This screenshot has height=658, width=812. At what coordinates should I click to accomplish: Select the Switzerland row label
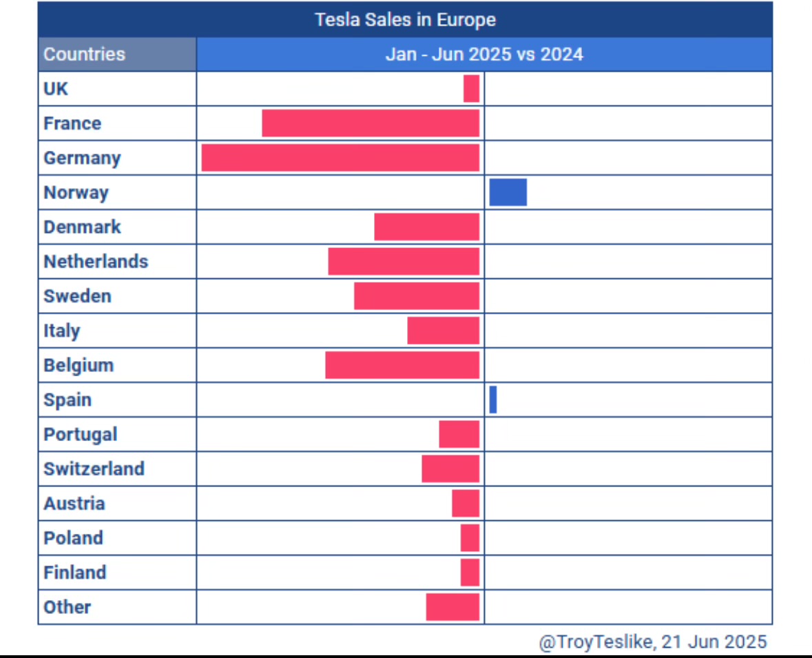[94, 469]
